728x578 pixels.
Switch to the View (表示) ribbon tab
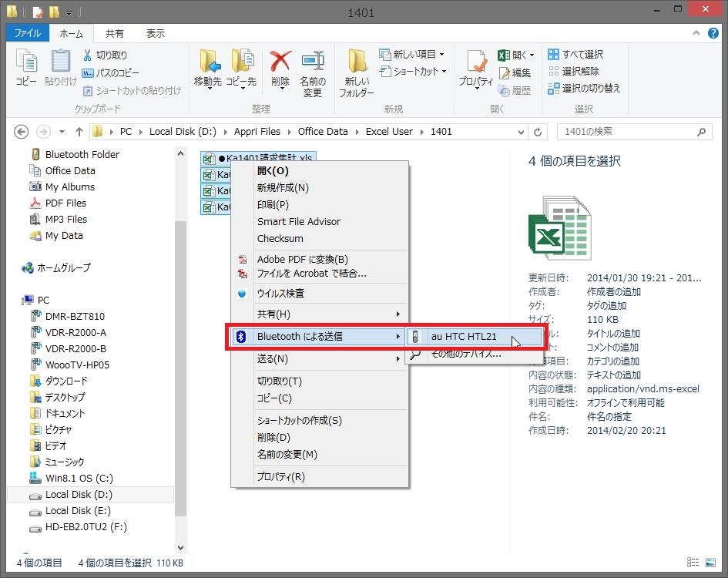(155, 33)
